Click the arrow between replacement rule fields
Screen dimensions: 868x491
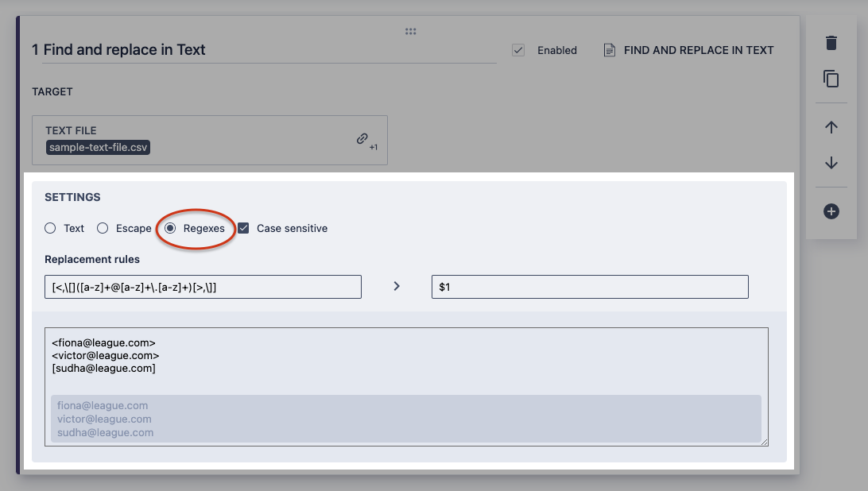tap(397, 287)
